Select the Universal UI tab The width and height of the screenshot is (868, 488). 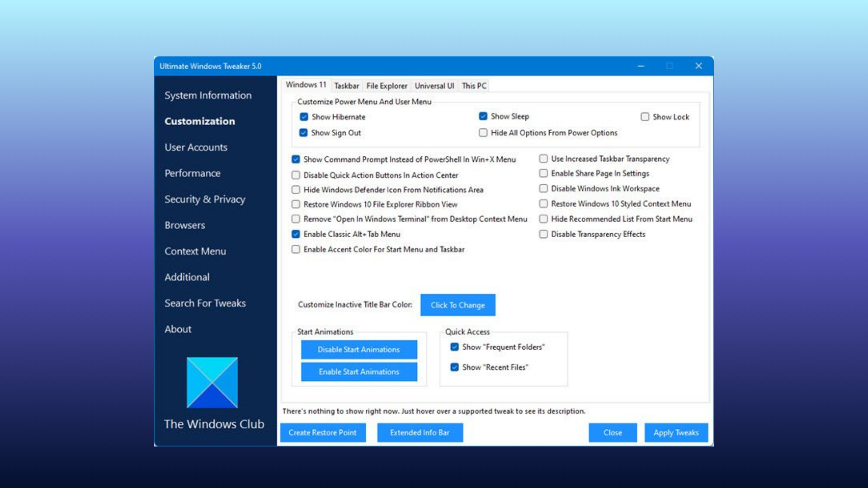point(434,86)
